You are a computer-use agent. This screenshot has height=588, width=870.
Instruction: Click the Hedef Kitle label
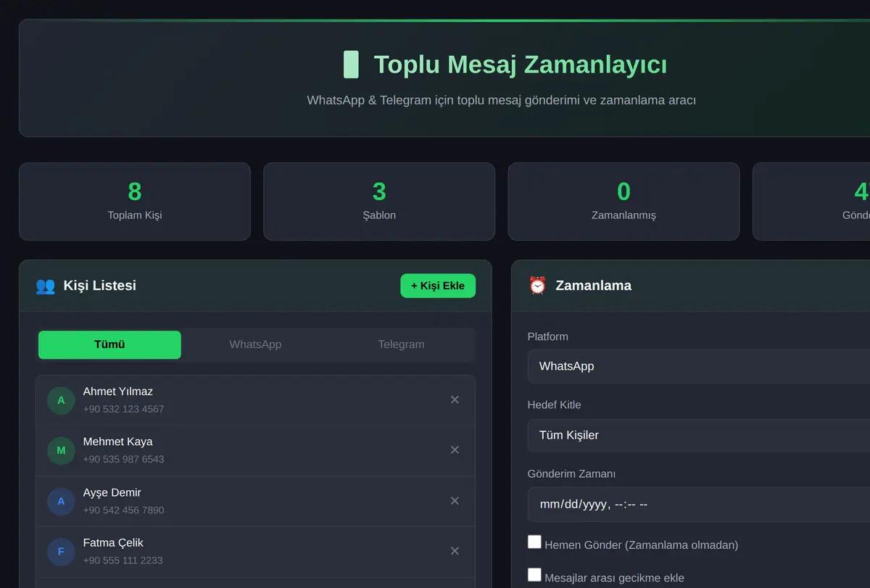pyautogui.click(x=555, y=405)
